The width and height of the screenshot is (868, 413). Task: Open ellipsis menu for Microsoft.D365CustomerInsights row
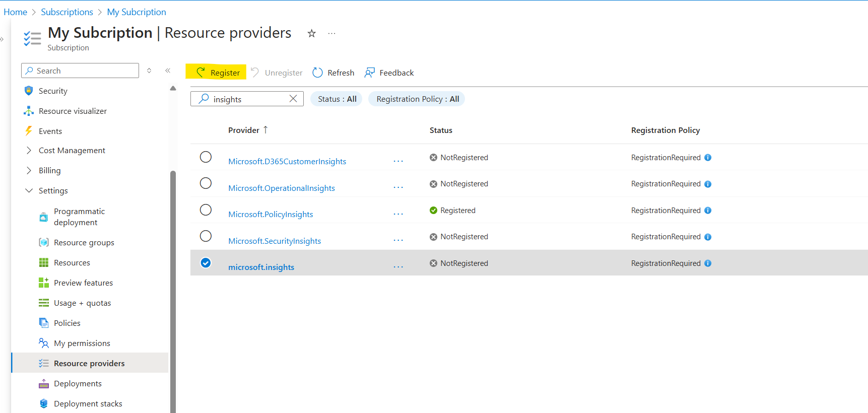(398, 161)
